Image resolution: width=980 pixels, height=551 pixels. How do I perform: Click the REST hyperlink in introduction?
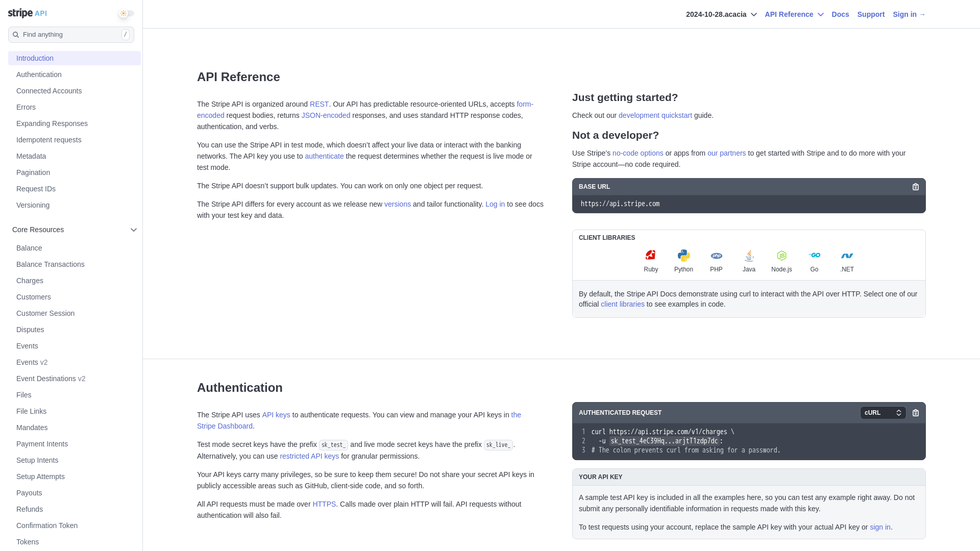coord(319,104)
